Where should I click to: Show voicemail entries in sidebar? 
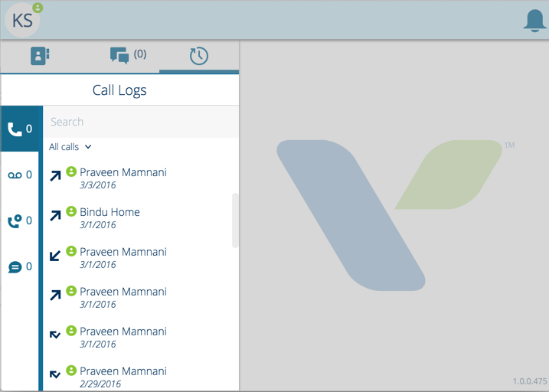pyautogui.click(x=20, y=175)
